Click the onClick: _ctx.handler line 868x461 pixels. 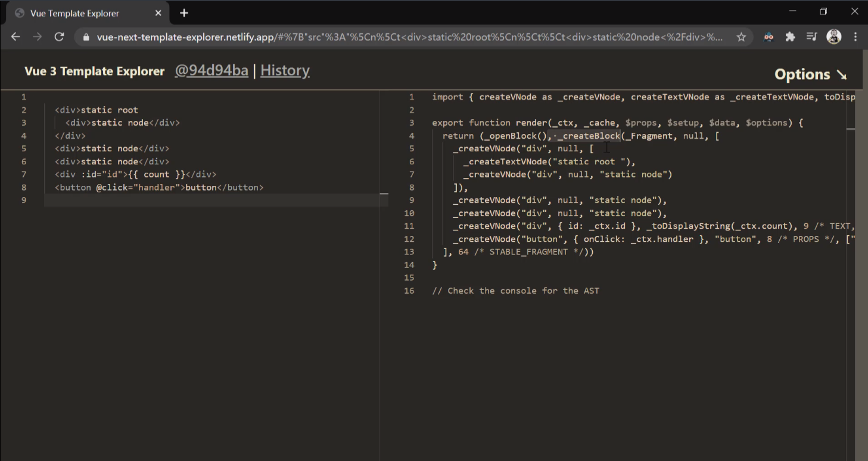tap(654, 239)
